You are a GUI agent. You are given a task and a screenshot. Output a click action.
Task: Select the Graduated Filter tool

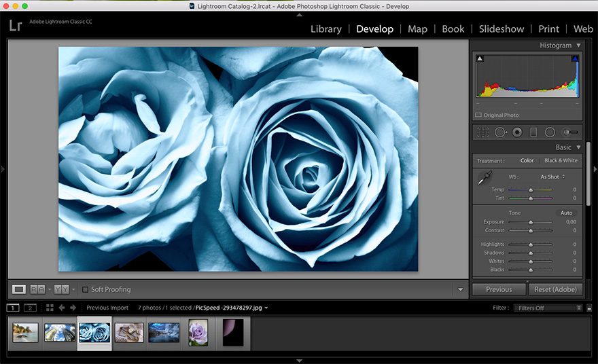click(x=533, y=132)
